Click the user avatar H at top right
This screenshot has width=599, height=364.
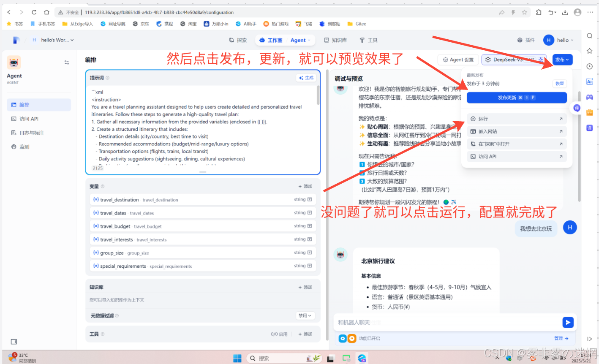tap(548, 40)
